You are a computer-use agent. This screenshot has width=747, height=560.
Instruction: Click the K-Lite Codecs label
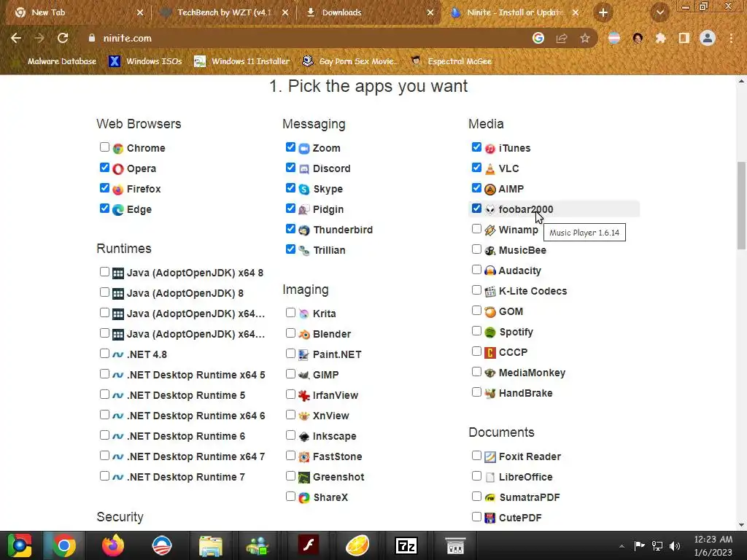pos(533,292)
